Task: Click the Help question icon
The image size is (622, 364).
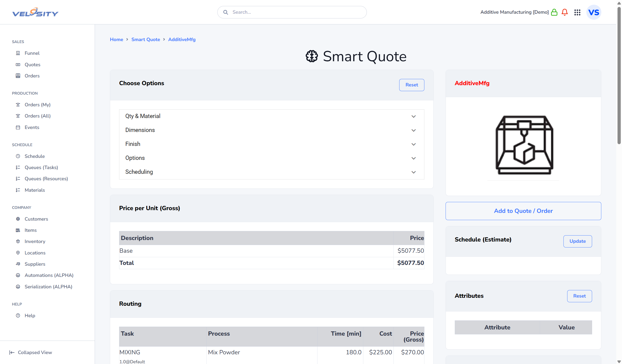Action: (x=18, y=315)
